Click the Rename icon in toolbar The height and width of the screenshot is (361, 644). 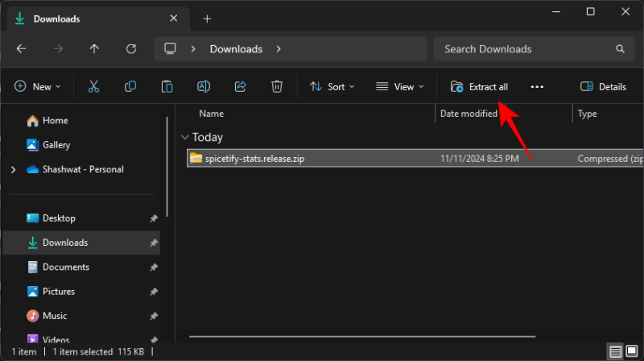pos(204,86)
